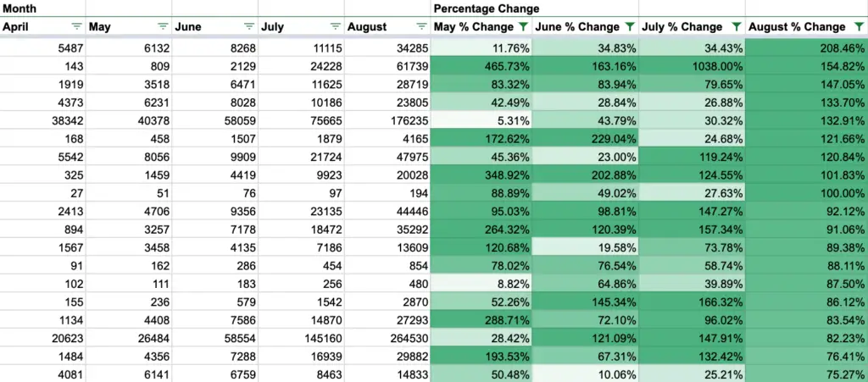868x382 pixels.
Task: Open active filter on June % Change
Action: point(630,26)
